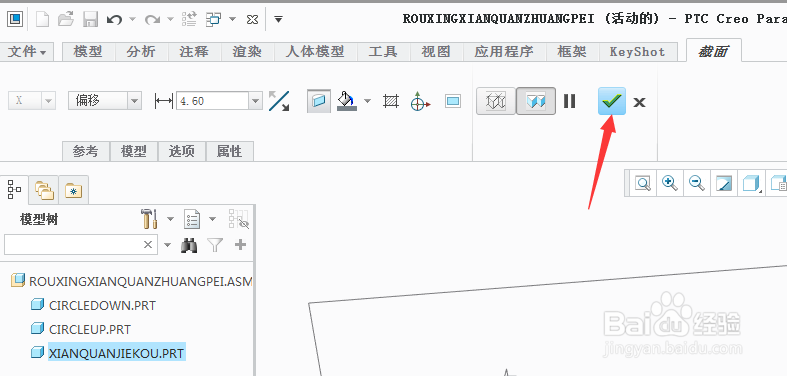This screenshot has width=787, height=376.
Task: Switch to the 模型 ribbon tab
Action: (x=88, y=52)
